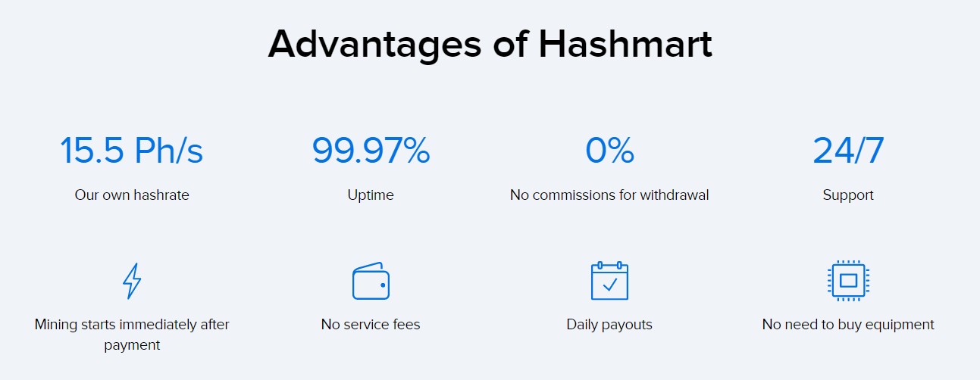Click the lightning bolt icon
980x380 pixels.
tap(132, 281)
